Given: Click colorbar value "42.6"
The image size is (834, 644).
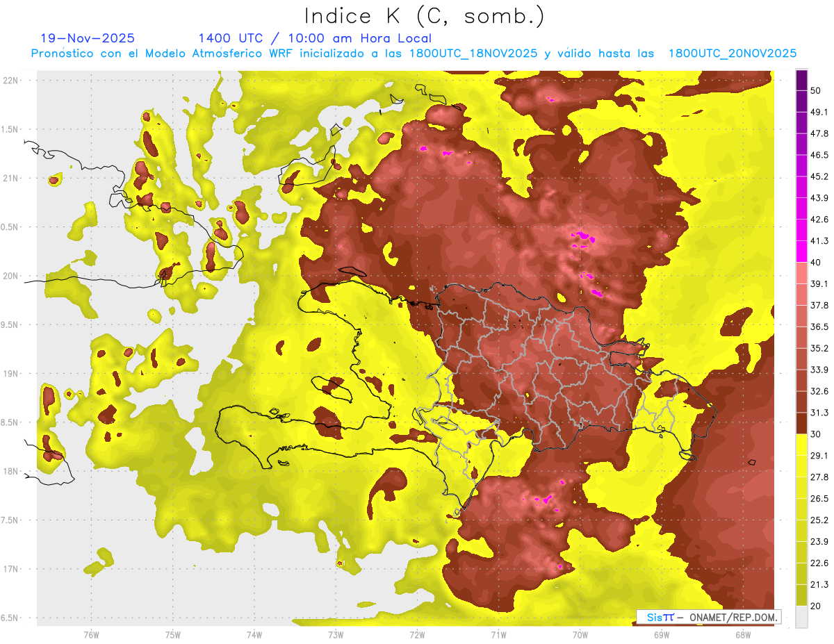Looking at the screenshot, I should coord(819,220).
